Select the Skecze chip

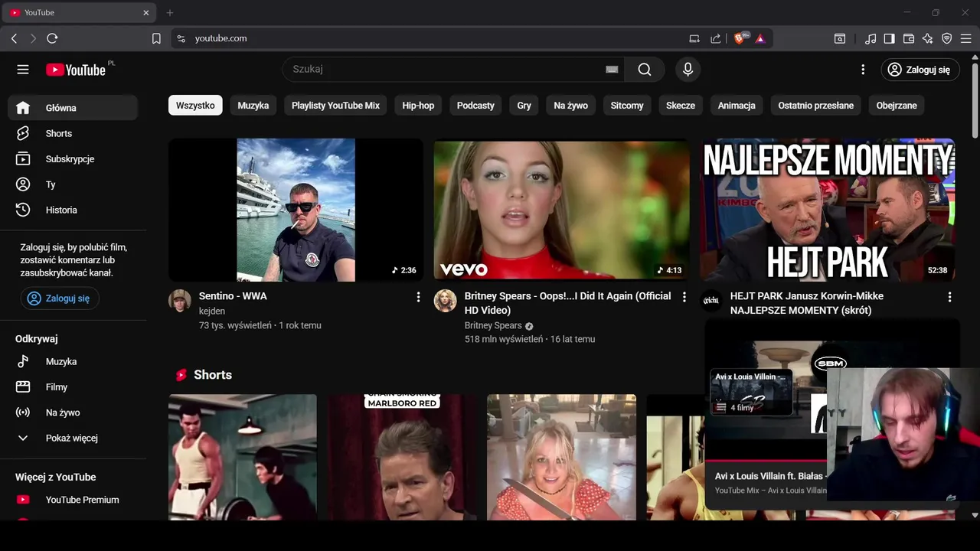tap(681, 106)
